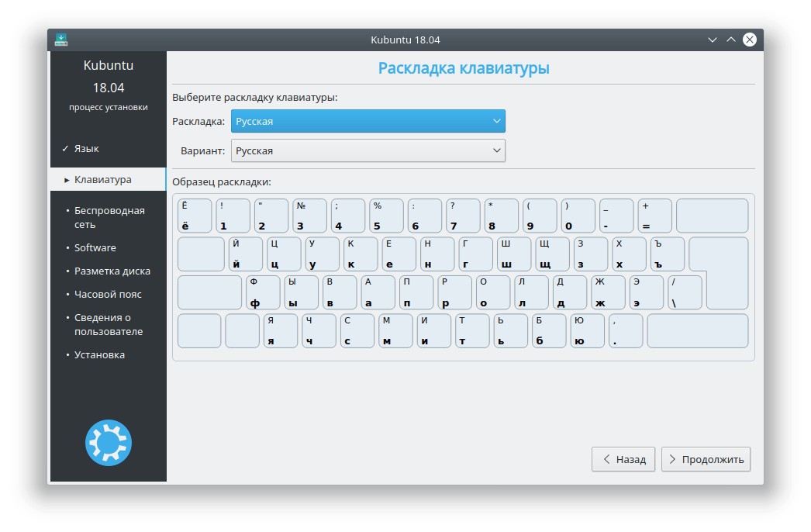Open the Вариант variant dropdown
Screen dimensions: 811x532
(x=368, y=151)
